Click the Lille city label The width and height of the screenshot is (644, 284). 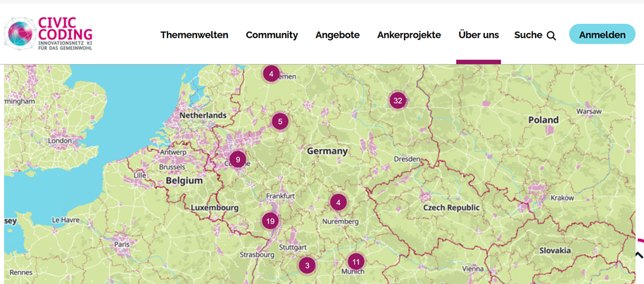139,176
